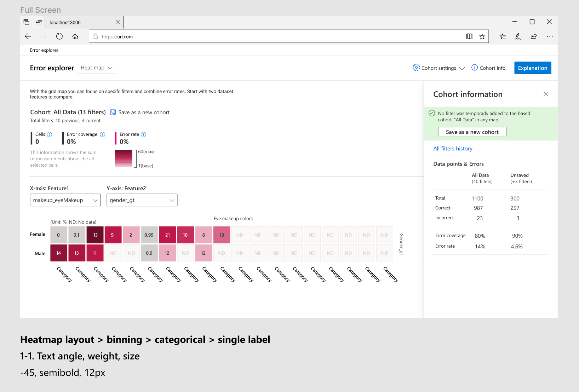
Task: Add page to favorites with star icon
Action: click(x=482, y=36)
